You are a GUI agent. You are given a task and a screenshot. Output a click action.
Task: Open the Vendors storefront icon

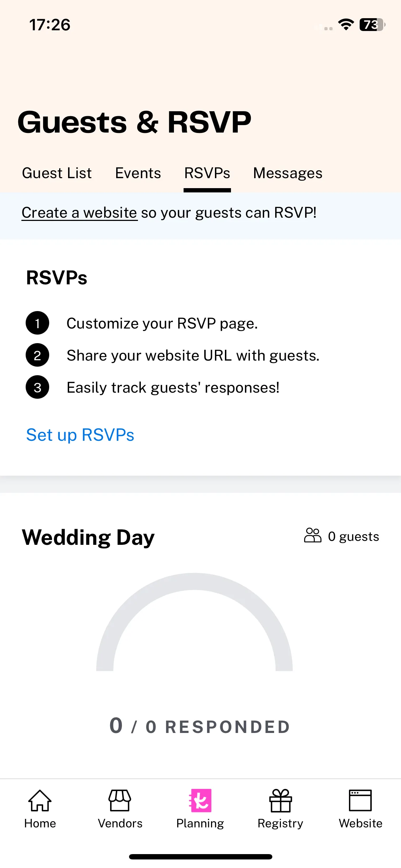[120, 800]
